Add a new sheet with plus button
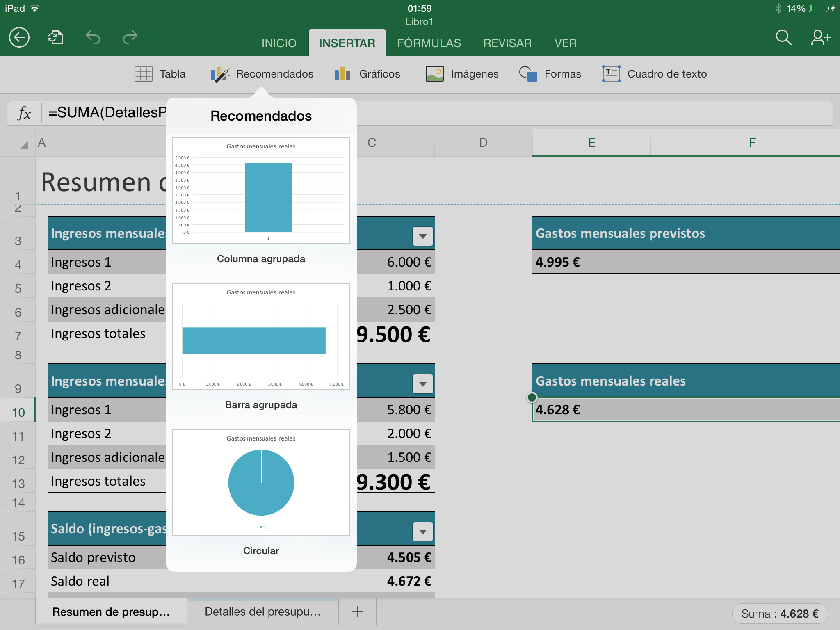The height and width of the screenshot is (630, 840). click(358, 612)
